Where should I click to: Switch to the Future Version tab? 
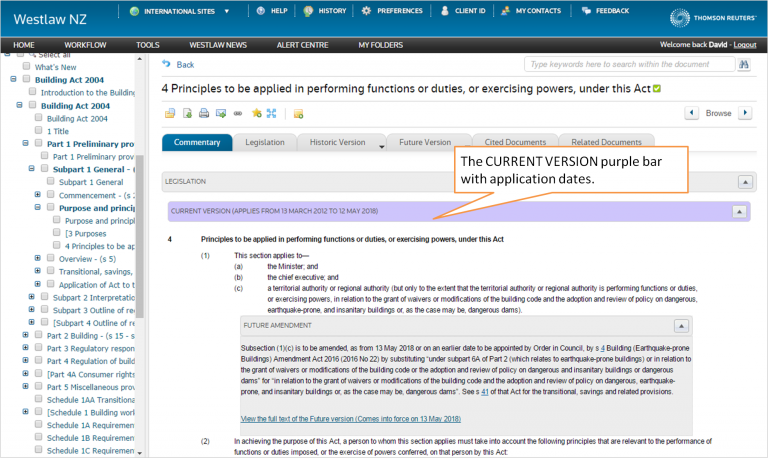[x=425, y=142]
